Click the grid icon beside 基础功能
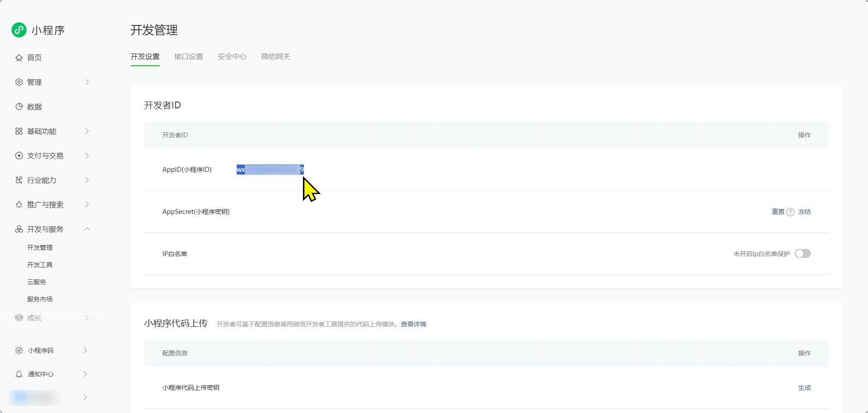This screenshot has width=868, height=413. coord(19,131)
